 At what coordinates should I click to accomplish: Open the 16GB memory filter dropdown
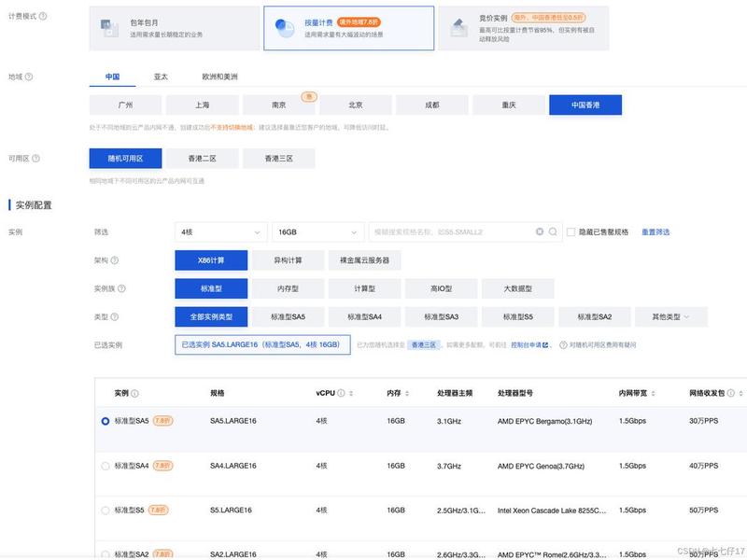coord(317,231)
